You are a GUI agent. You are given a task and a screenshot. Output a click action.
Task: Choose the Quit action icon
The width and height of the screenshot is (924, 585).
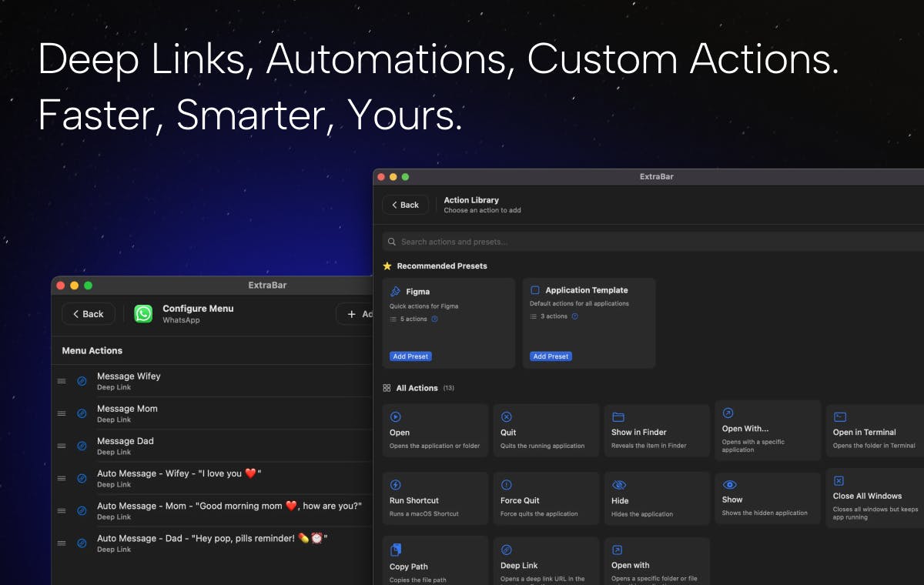pyautogui.click(x=507, y=416)
